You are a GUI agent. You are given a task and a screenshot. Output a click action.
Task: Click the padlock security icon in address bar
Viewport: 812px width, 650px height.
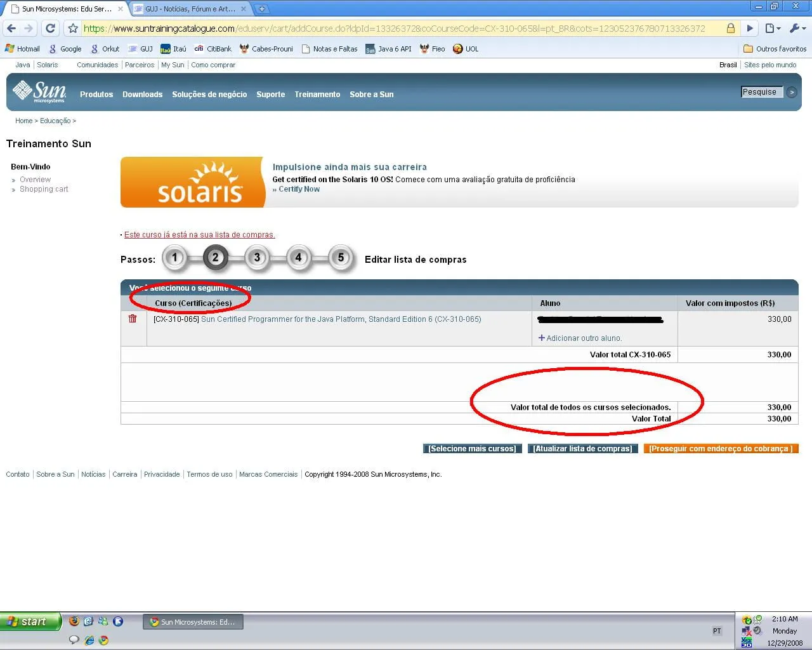click(731, 28)
